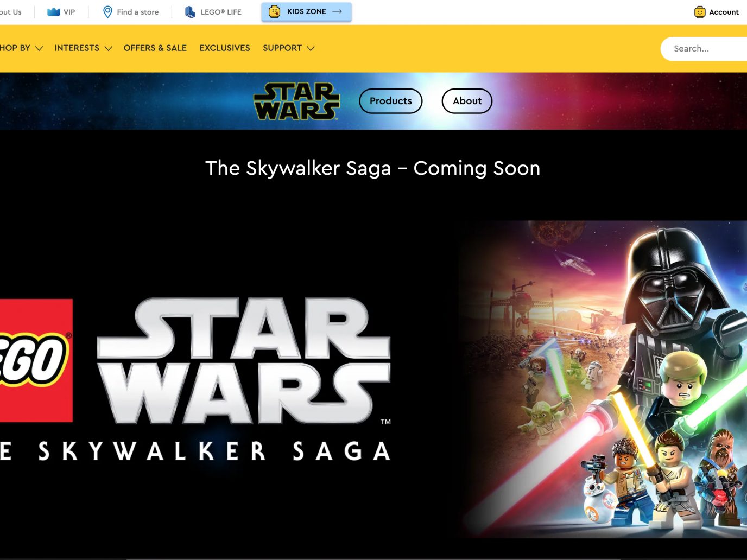The width and height of the screenshot is (747, 560).
Task: Open the About Us link in top bar
Action: click(x=11, y=12)
